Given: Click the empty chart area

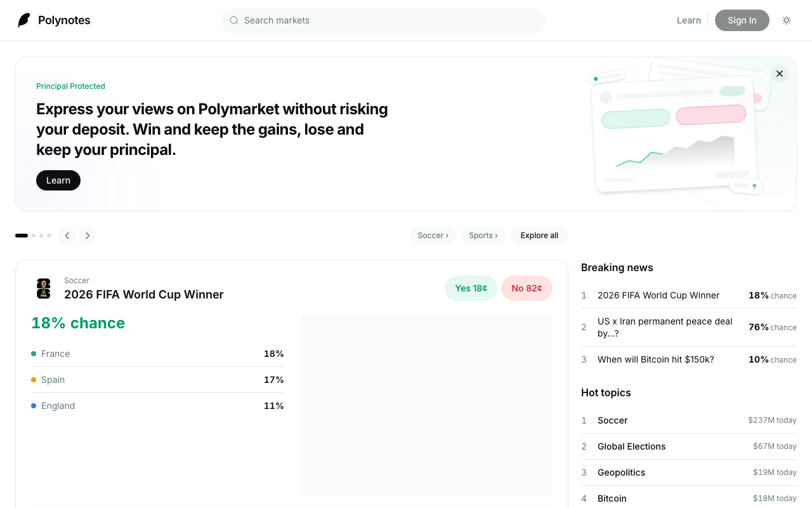Looking at the screenshot, I should point(426,404).
